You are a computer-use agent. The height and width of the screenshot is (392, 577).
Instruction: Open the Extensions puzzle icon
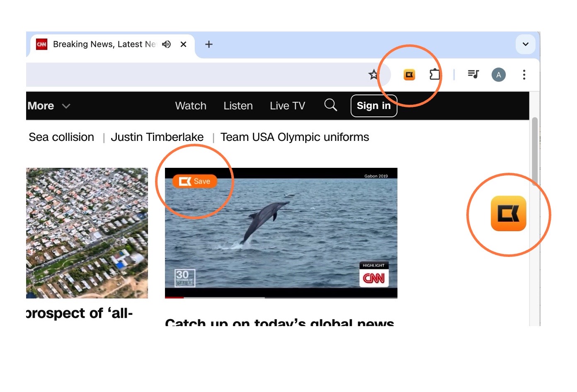(x=434, y=75)
